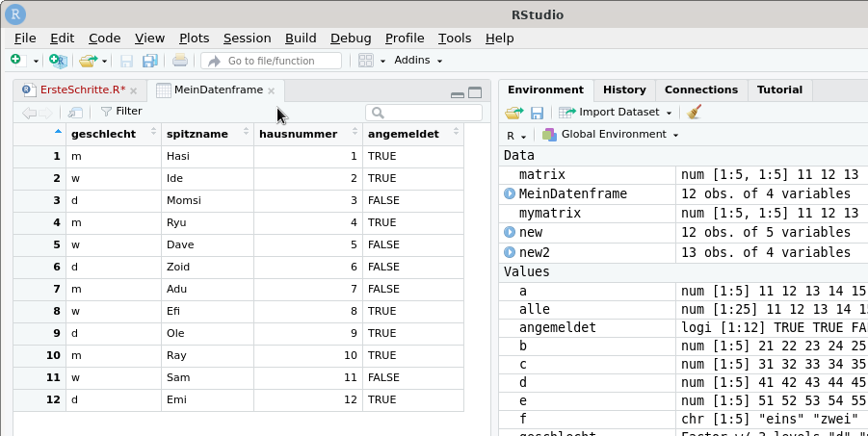Screen dimensions: 868x436
Task: Open the Tools menu
Action: [x=455, y=38]
